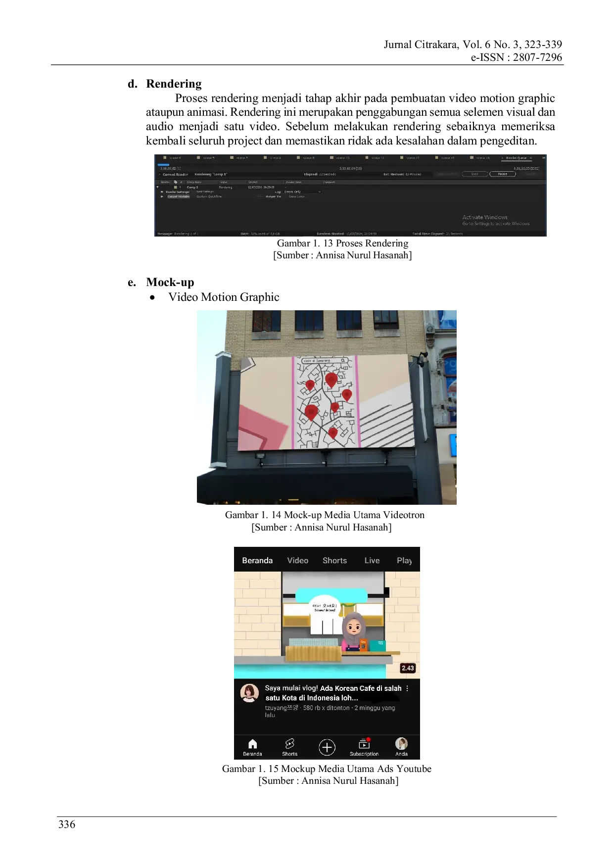Toggle the render checkbox for Comp 1
Viewport: 614px width, 868px height.
click(x=175, y=188)
